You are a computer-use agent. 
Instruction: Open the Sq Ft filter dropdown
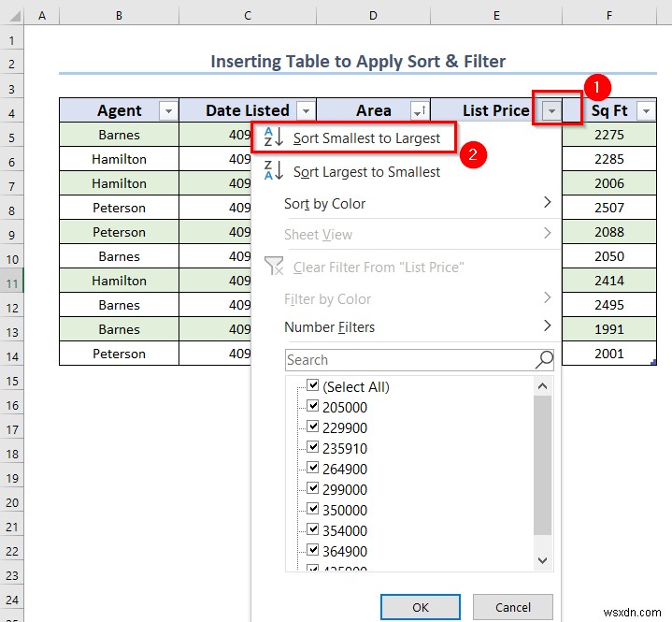click(646, 111)
